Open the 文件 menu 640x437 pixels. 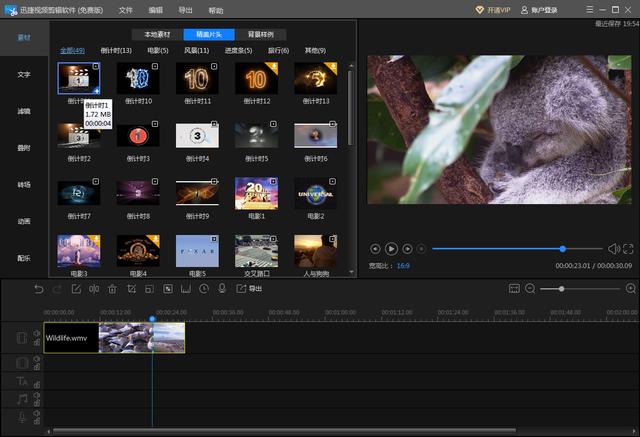[125, 9]
